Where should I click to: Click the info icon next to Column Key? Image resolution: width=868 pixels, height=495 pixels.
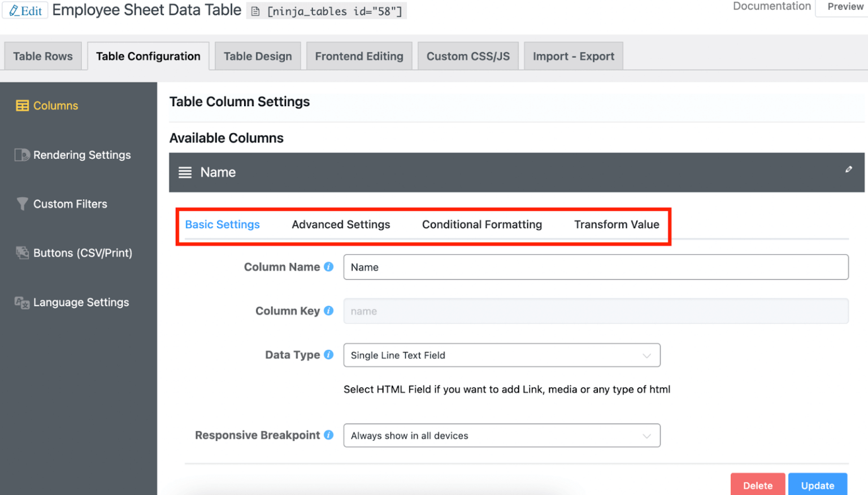click(x=328, y=310)
